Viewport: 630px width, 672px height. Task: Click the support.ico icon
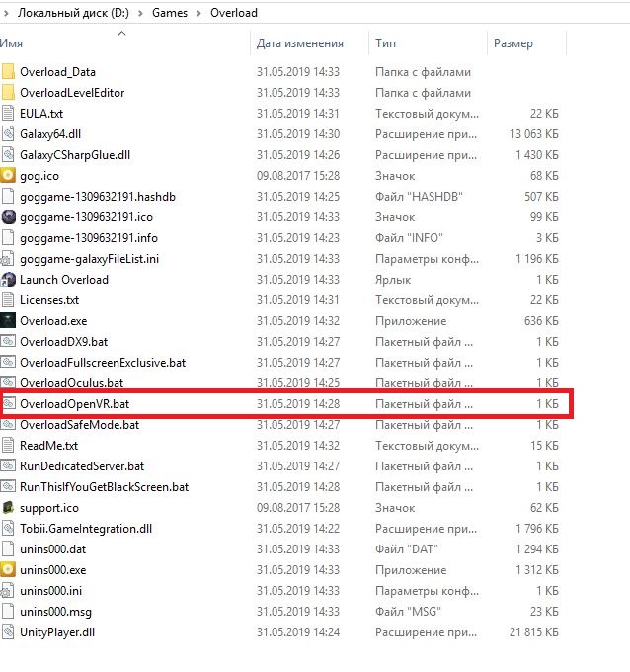[x=8, y=507]
